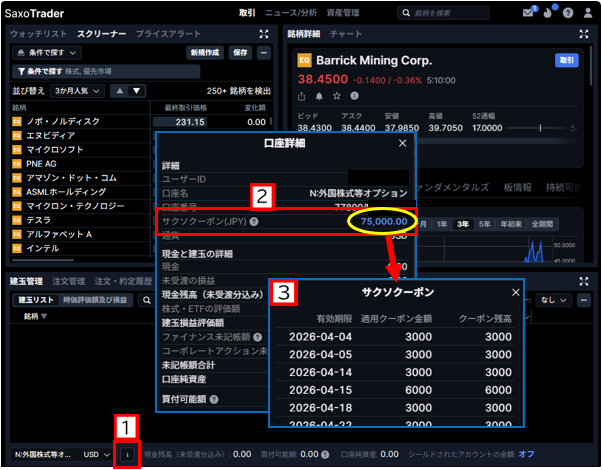The width and height of the screenshot is (603, 470).
Task: Sort ascending with the up triangle
Action: point(120,91)
